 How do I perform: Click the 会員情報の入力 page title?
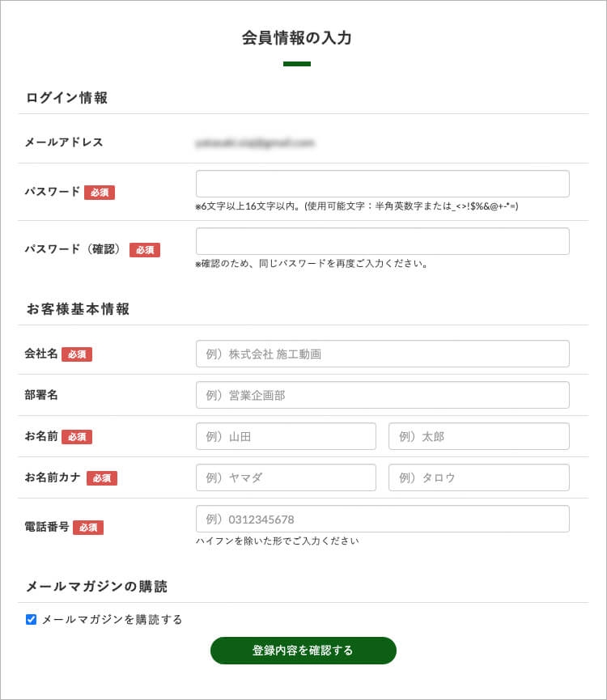(296, 38)
